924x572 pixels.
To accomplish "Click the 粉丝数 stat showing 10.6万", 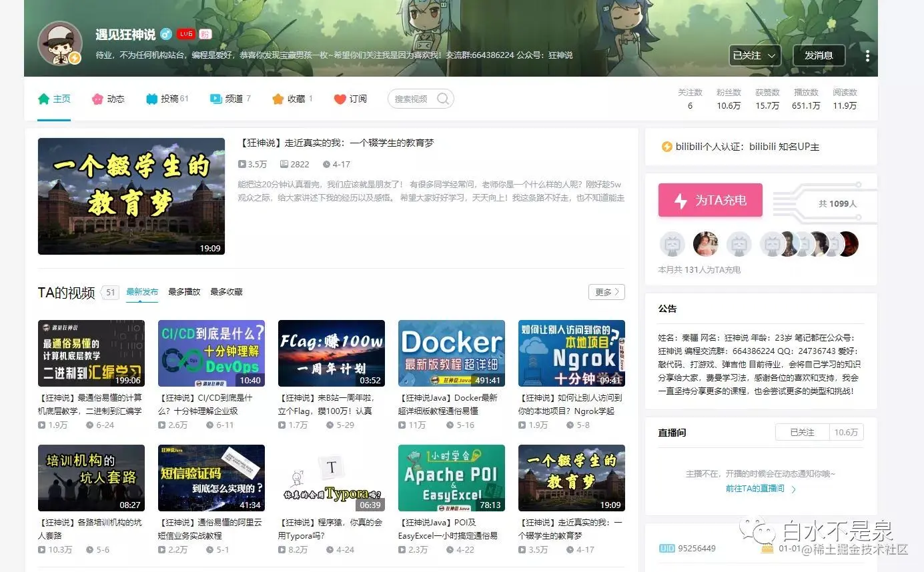I will (x=729, y=99).
